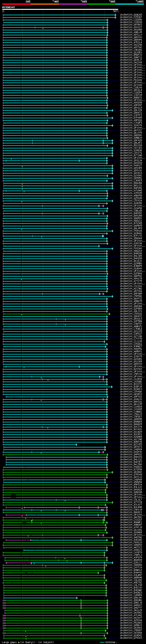The width and height of the screenshot is (146, 644).
Task: Select label UniRef100_Q9GUB0
Action: click(131, 600)
